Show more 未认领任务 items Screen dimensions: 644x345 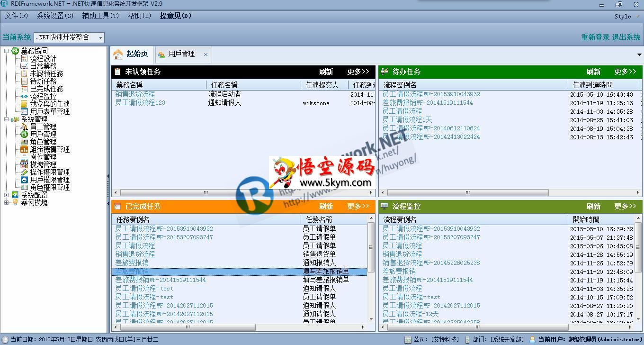pyautogui.click(x=358, y=72)
